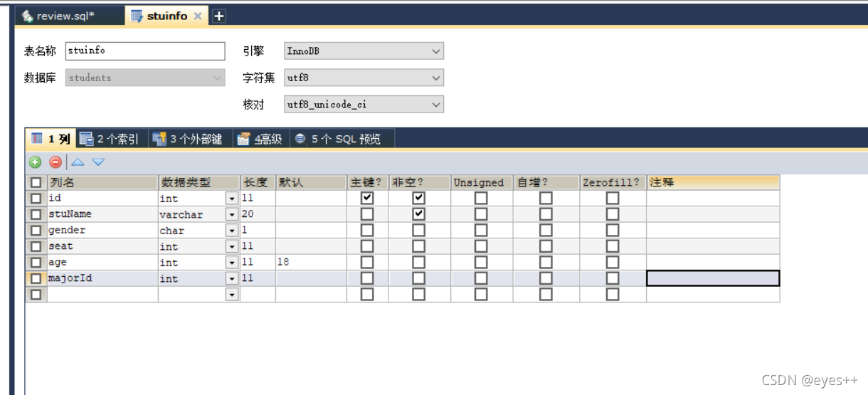This screenshot has width=868, height=395.
Task: Click the stuName column name cell
Action: 102,214
